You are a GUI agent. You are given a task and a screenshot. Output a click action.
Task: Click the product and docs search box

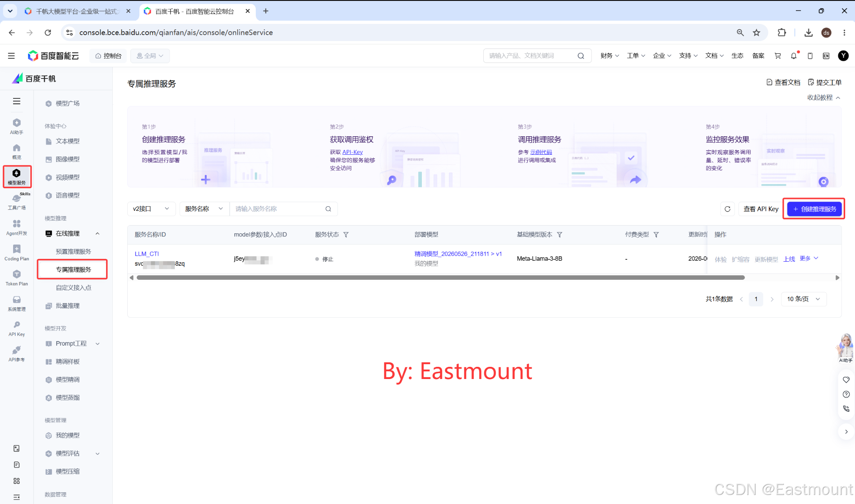(537, 55)
